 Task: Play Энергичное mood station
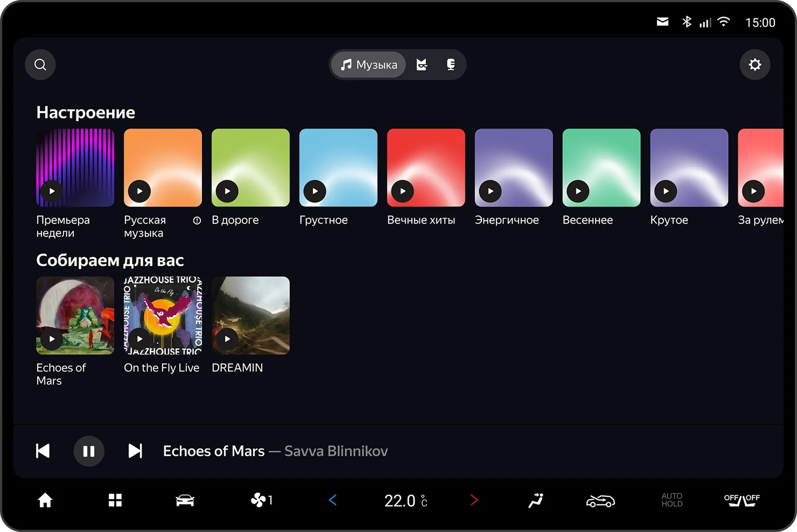coord(490,191)
